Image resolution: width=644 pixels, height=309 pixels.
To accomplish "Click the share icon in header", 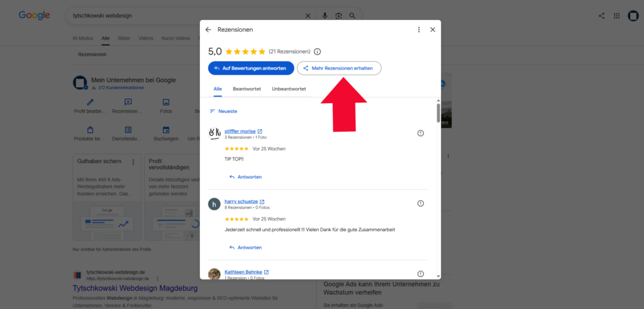I will click(x=601, y=16).
